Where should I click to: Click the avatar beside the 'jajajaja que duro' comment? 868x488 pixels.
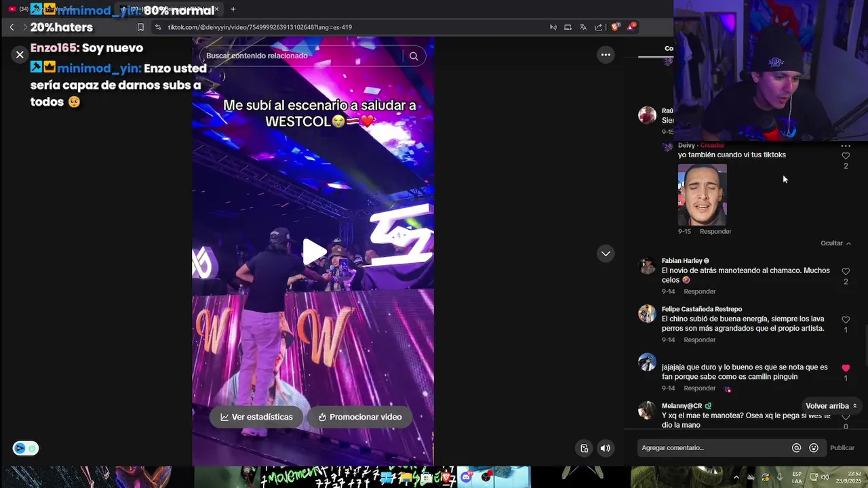click(647, 362)
